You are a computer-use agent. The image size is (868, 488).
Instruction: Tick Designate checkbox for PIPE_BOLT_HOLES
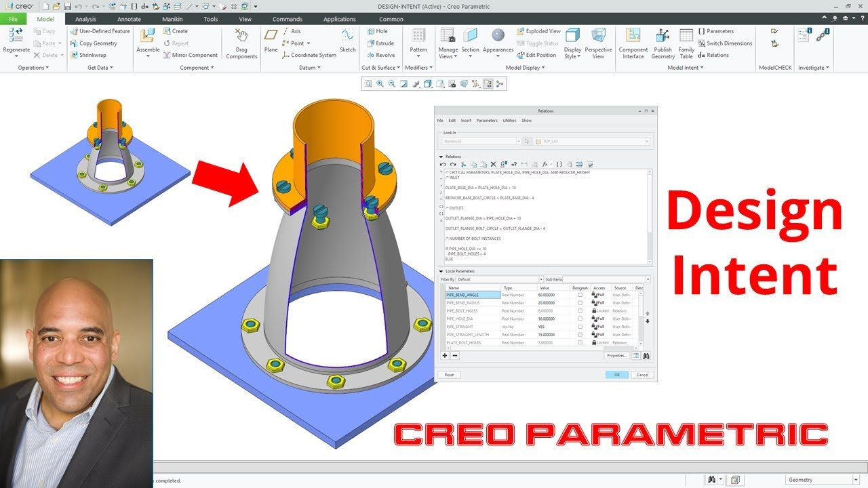tap(580, 310)
